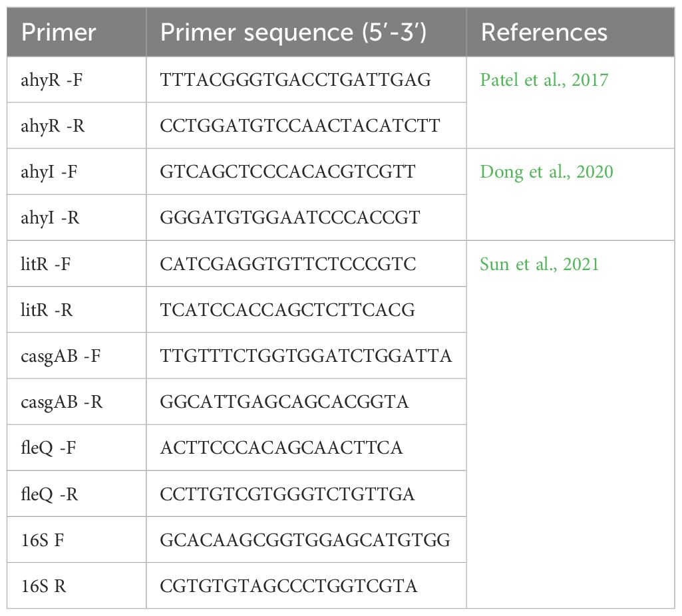Click the sequence GGCATTGAGCAGCACGGTA

click(285, 402)
